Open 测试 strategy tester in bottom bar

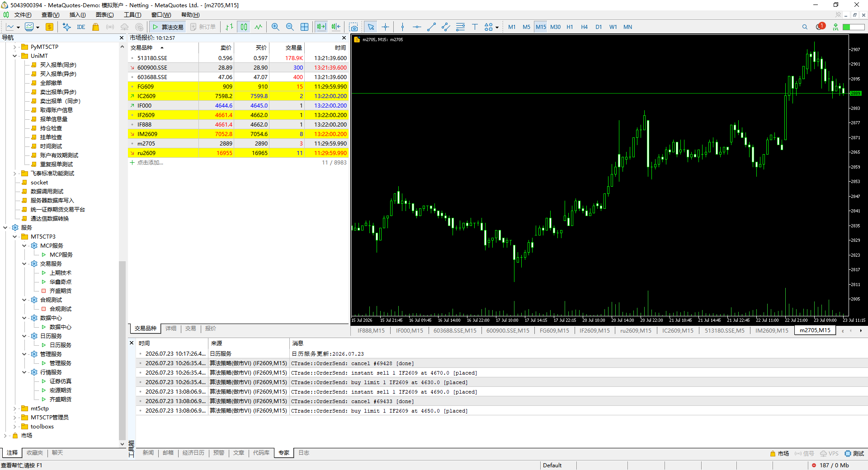(854, 454)
